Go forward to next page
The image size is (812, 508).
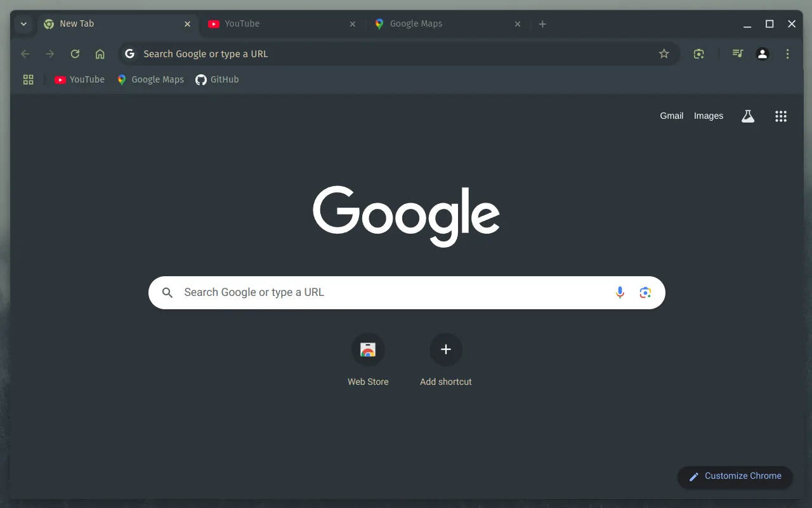50,54
